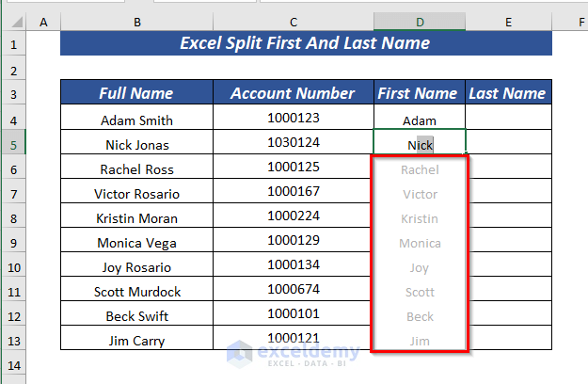The image size is (588, 384).
Task: Select the 'Account Number' header cell
Action: 294,92
